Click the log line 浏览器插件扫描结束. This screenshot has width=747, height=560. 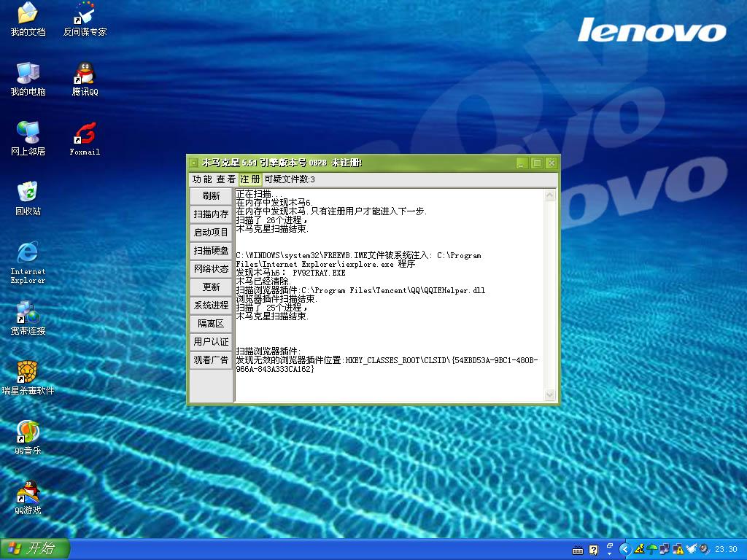pos(276,299)
